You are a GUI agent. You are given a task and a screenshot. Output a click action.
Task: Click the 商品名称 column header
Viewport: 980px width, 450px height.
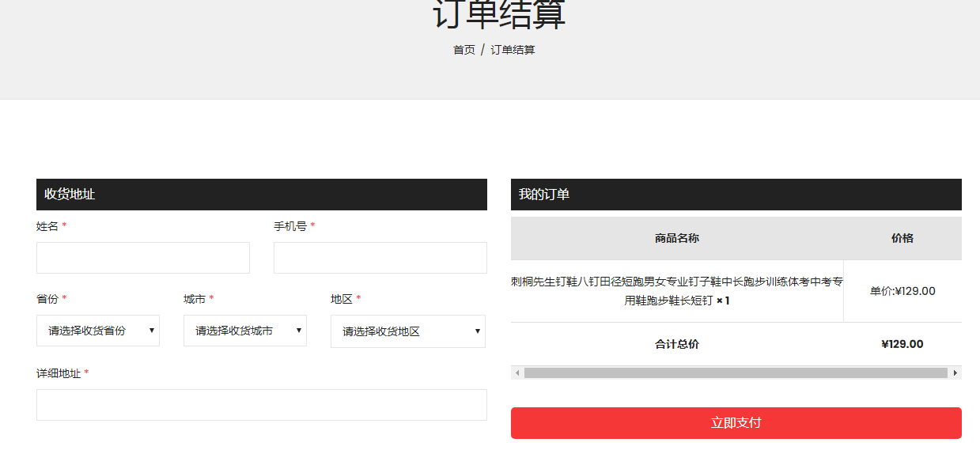coord(676,238)
